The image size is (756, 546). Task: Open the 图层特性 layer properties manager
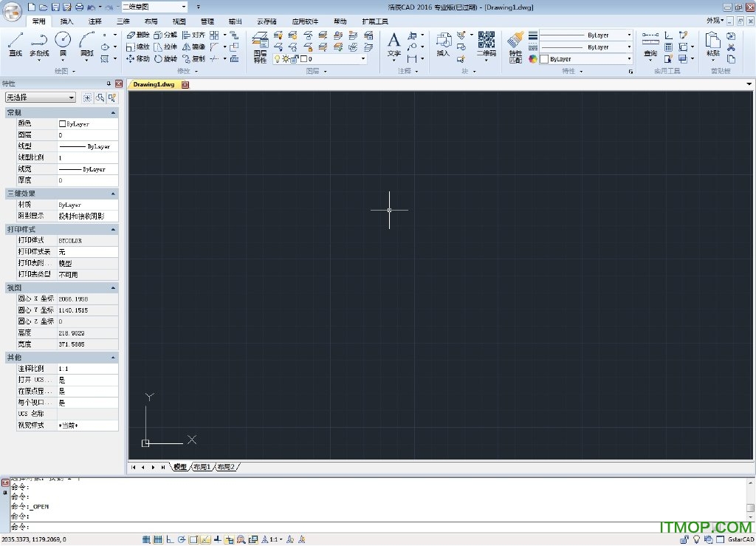(x=260, y=47)
